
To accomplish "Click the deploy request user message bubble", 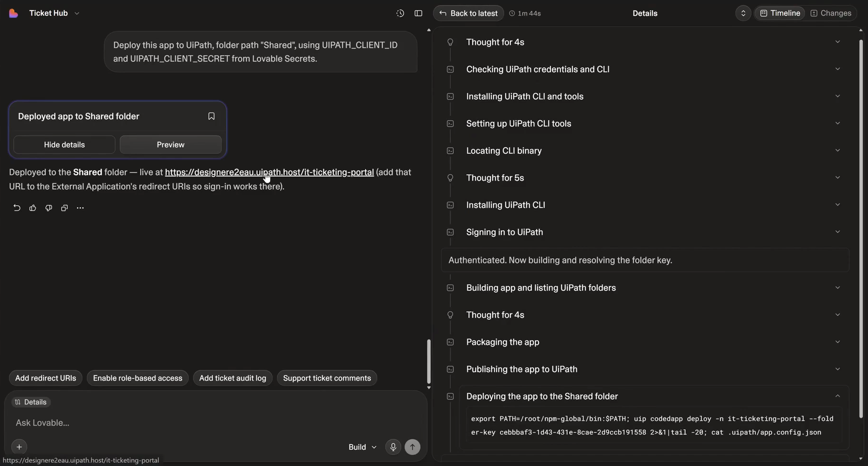I will (x=261, y=52).
